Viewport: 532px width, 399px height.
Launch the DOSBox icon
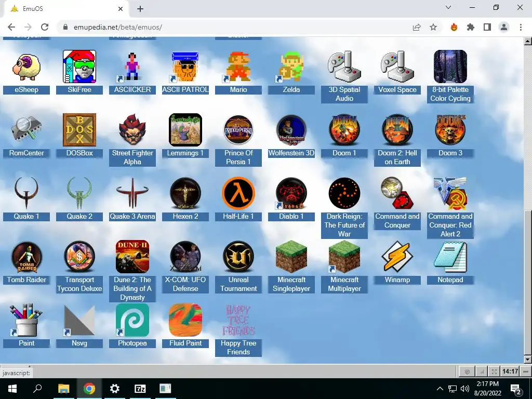[79, 130]
